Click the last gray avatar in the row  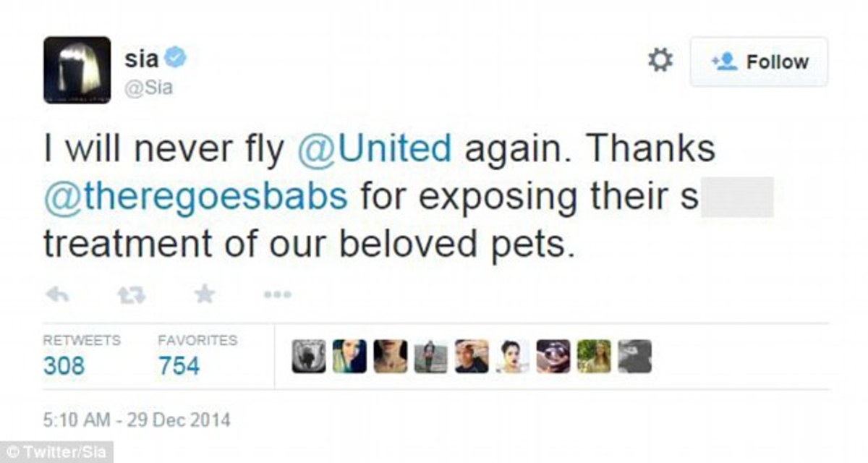[634, 357]
